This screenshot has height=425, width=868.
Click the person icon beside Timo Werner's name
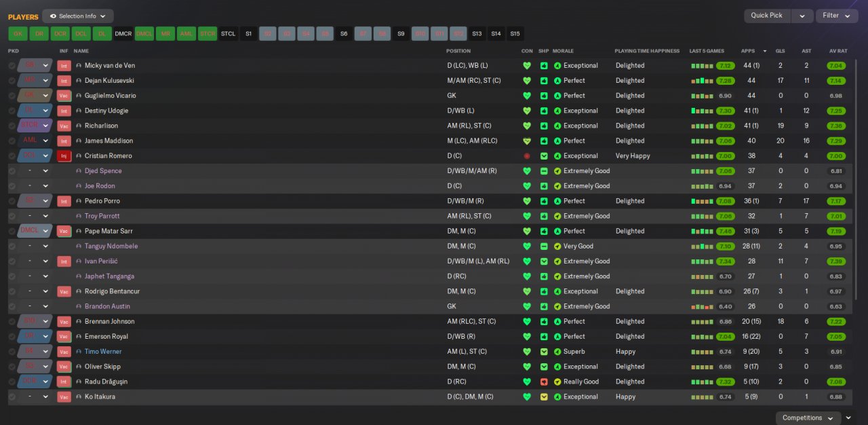79,352
